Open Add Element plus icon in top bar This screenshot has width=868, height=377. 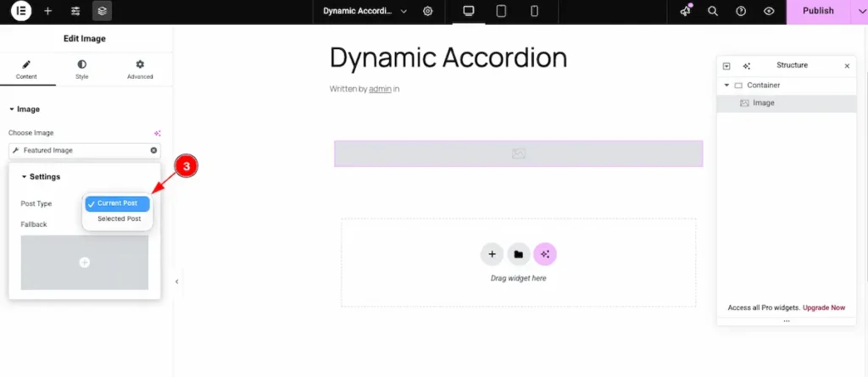(x=47, y=11)
